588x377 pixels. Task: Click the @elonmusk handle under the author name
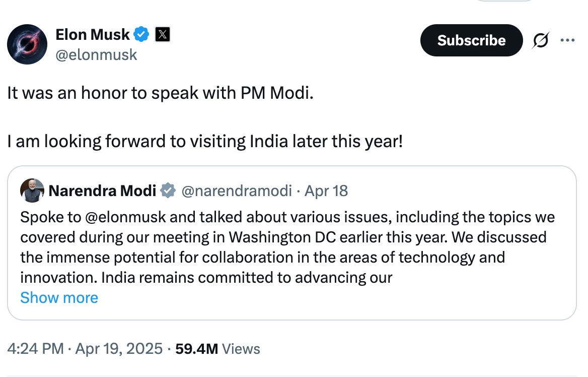click(96, 54)
